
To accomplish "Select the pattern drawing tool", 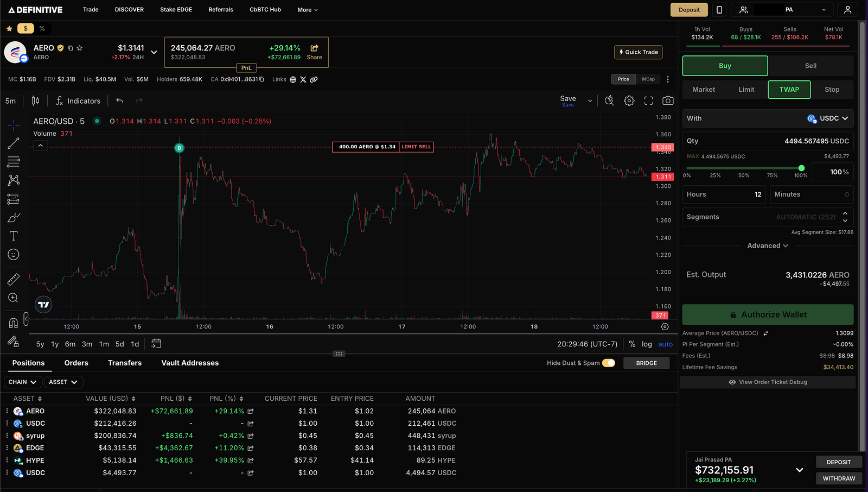I will click(x=14, y=180).
